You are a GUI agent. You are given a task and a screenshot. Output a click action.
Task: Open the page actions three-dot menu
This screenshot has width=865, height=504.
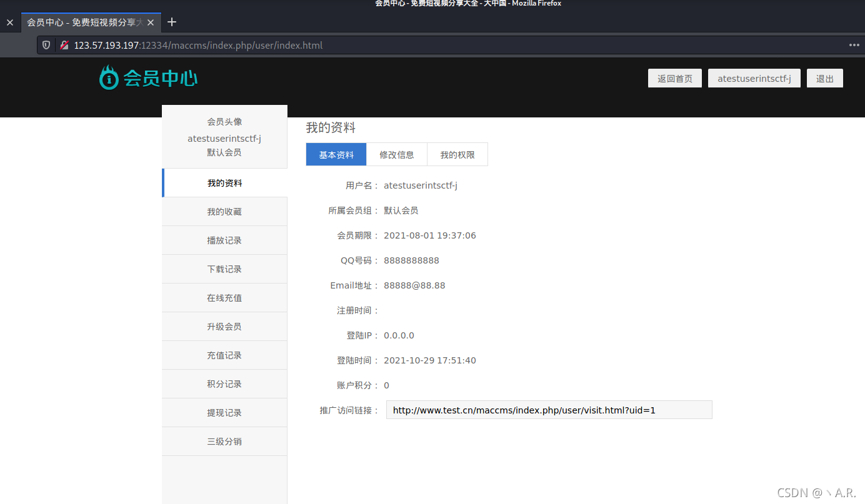(854, 45)
